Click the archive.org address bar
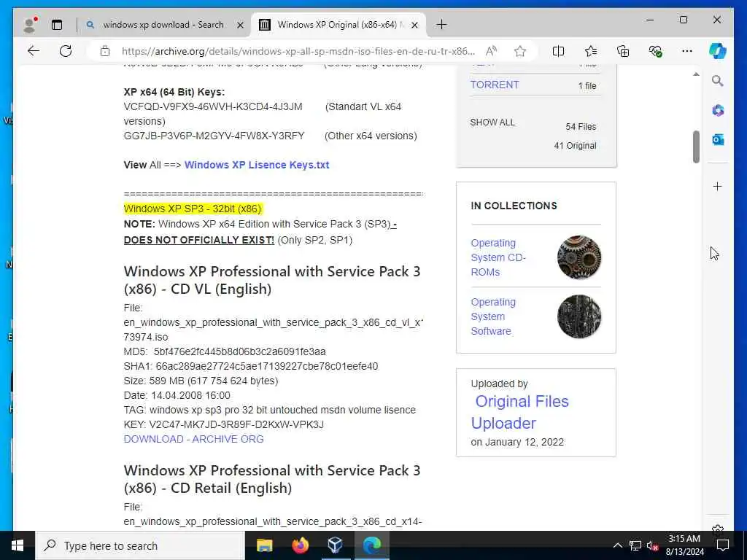The height and width of the screenshot is (560, 747). click(x=298, y=51)
